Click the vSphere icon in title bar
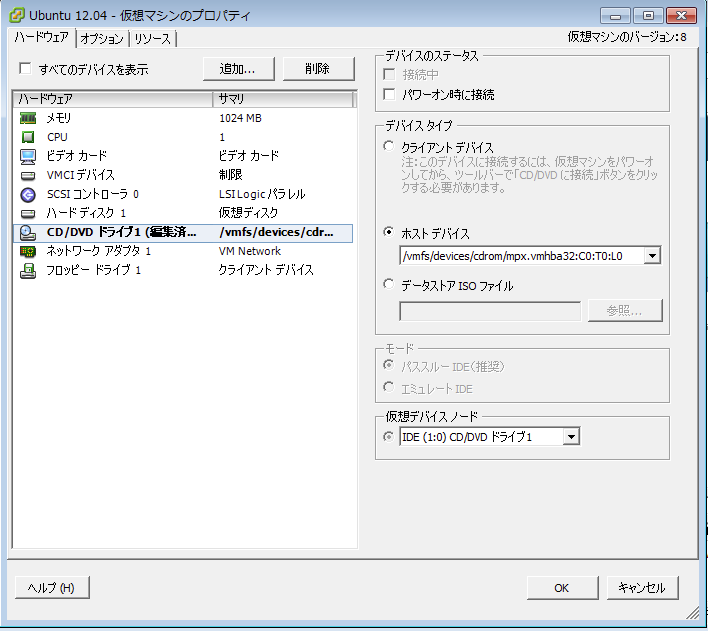 pyautogui.click(x=16, y=15)
